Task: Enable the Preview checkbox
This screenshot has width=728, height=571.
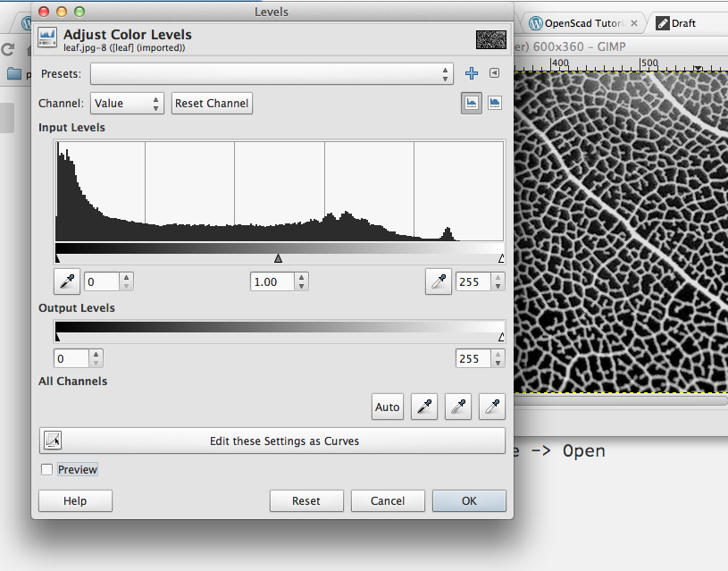Action: 47,469
